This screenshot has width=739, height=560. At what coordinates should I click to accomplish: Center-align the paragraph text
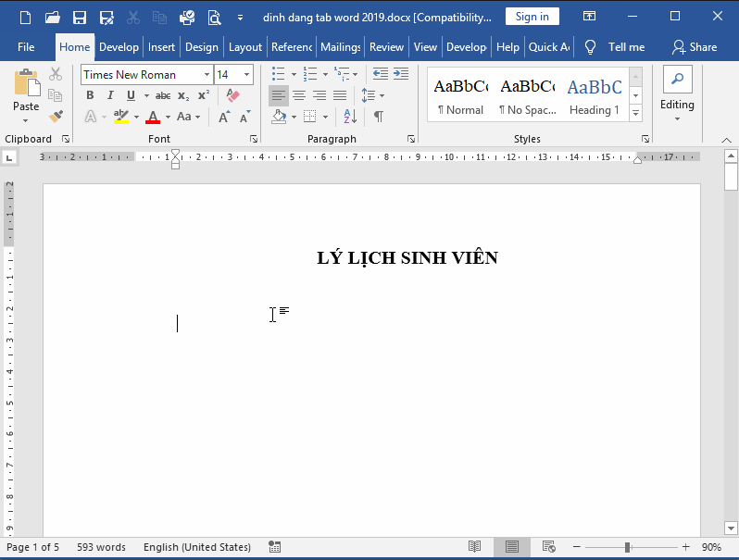[299, 95]
